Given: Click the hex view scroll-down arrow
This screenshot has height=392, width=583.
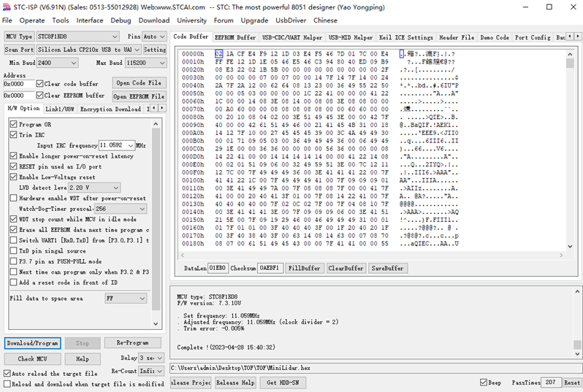Looking at the screenshot, I should point(570,246).
